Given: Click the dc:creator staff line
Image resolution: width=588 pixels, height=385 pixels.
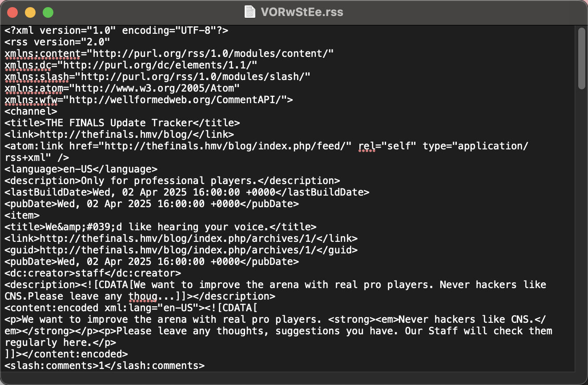Looking at the screenshot, I should point(93,273).
